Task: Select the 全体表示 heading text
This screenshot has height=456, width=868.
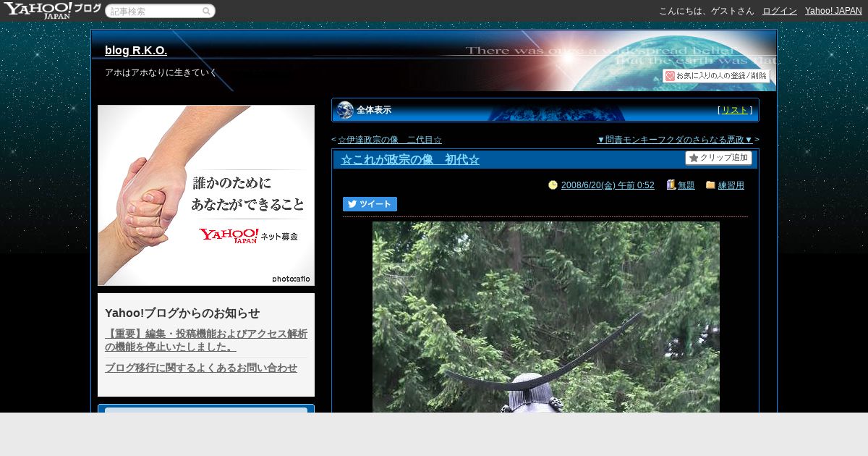Action: pyautogui.click(x=374, y=110)
